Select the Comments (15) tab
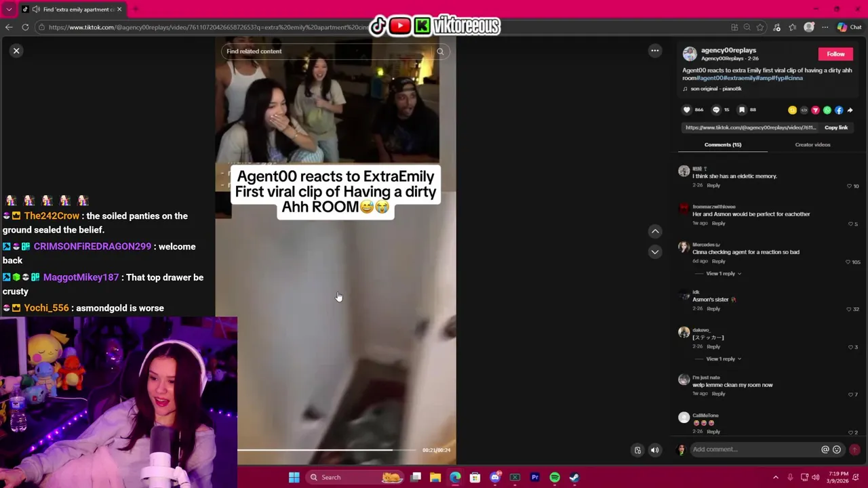This screenshot has width=868, height=488. coord(723,144)
